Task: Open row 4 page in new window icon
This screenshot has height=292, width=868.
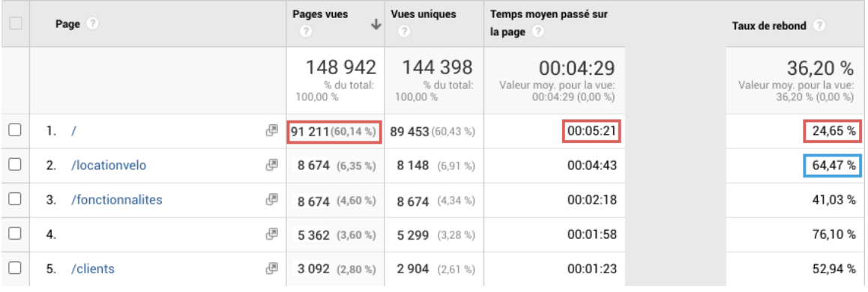Action: click(x=272, y=234)
